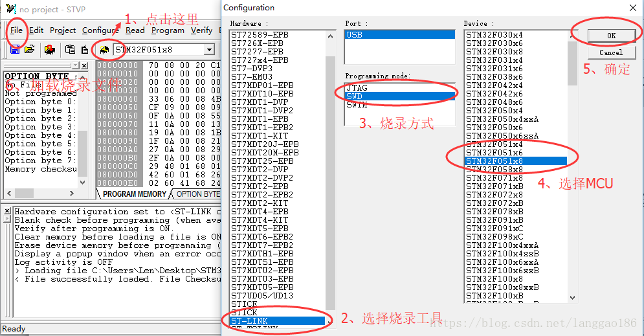
Task: Select ST7-DVP3 hardware entry
Action: 278,69
